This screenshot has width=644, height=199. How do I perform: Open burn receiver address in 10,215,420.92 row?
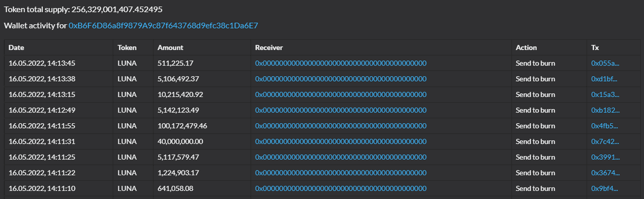click(x=341, y=95)
